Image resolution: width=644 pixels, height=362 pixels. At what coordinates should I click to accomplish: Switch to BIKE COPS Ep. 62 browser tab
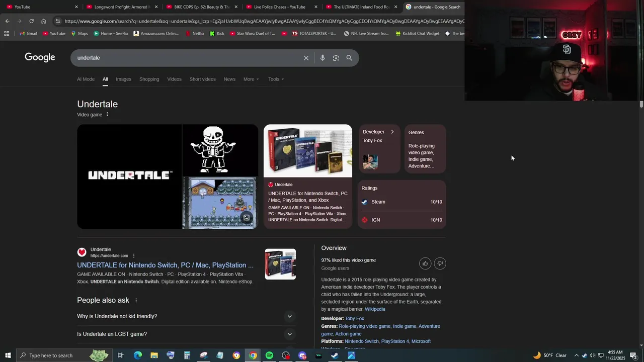[201, 7]
